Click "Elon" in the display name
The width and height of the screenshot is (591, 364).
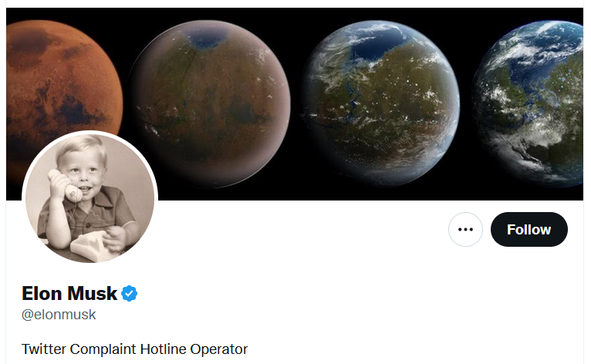coord(42,294)
